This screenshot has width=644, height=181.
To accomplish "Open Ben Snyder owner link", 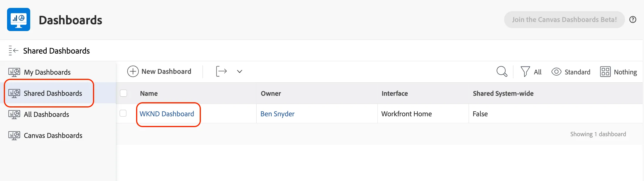I will point(277,114).
